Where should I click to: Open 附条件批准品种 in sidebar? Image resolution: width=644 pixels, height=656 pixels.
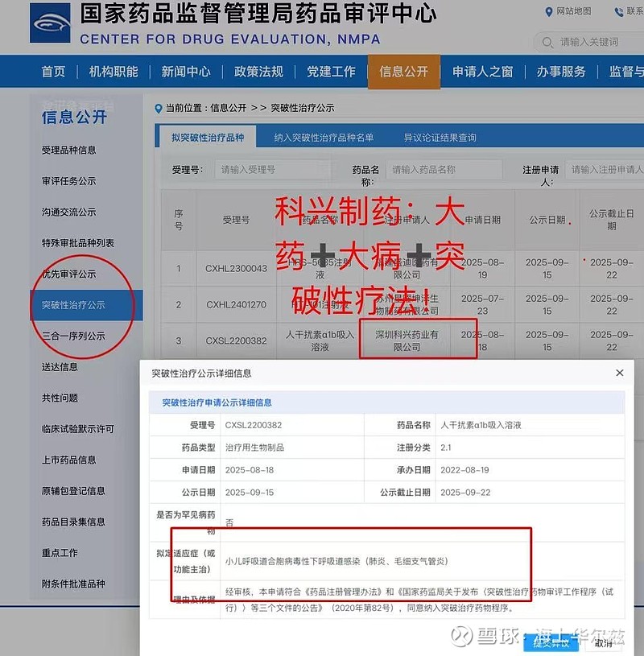click(73, 584)
